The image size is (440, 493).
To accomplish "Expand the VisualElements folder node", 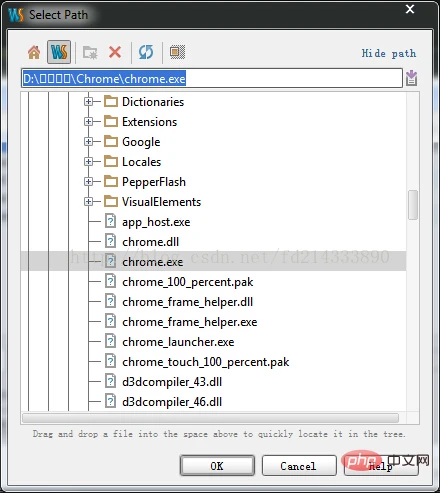I will [88, 201].
